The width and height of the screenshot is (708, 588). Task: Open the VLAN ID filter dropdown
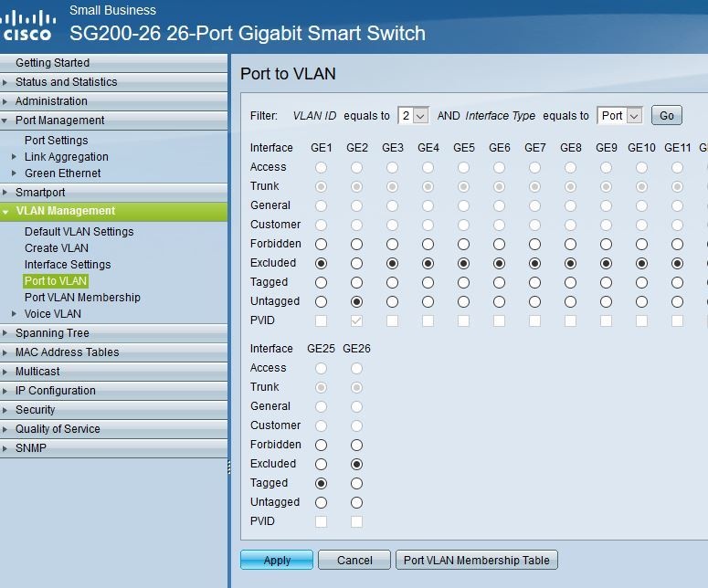(x=413, y=116)
